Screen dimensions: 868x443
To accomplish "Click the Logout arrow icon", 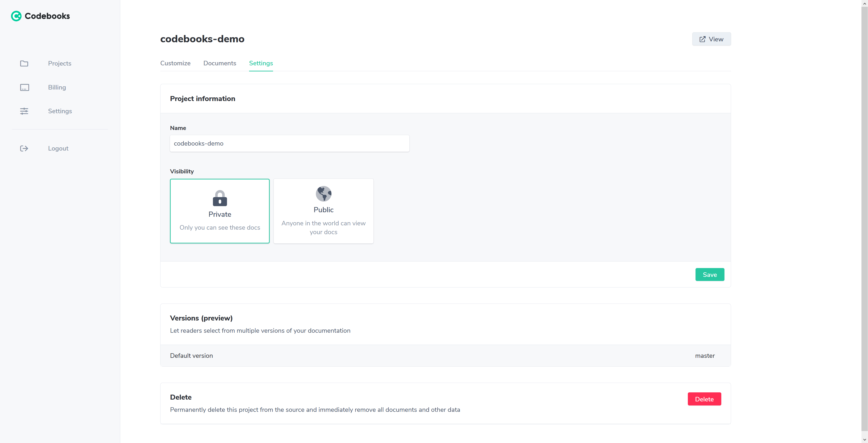I will point(24,148).
